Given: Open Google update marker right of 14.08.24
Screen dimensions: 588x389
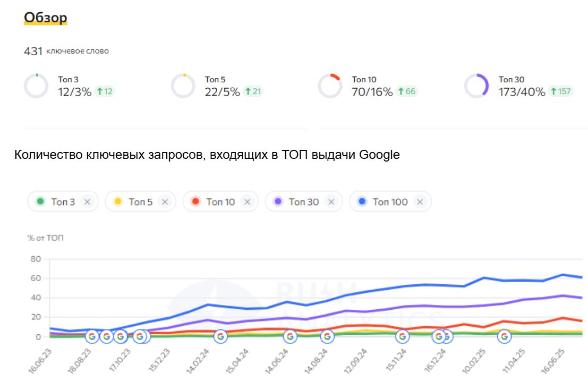Looking at the screenshot, I should (x=327, y=336).
